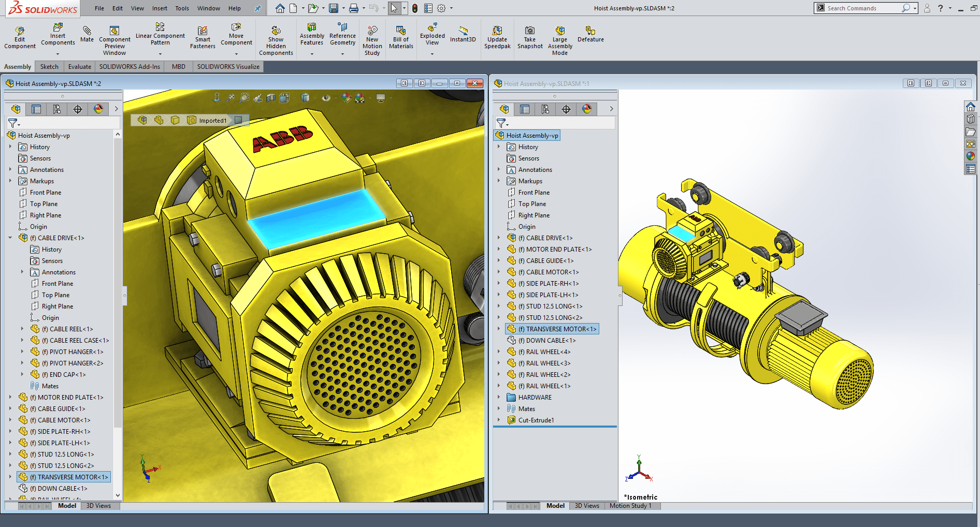This screenshot has width=980, height=527.
Task: Choose the Show Hidden Components tool
Action: click(x=276, y=41)
